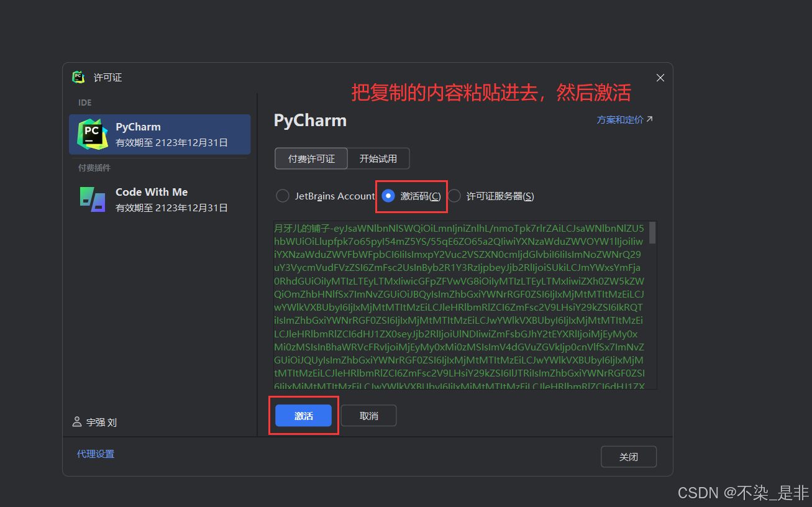Image resolution: width=812 pixels, height=507 pixels.
Task: Click the user avatar icon beside 宇强 刘
Action: point(77,422)
